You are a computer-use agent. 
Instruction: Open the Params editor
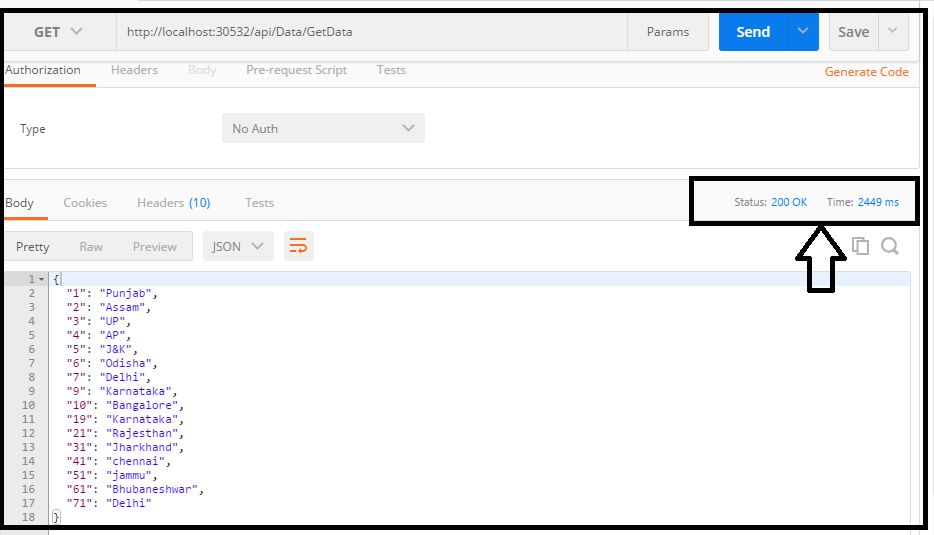coord(668,32)
